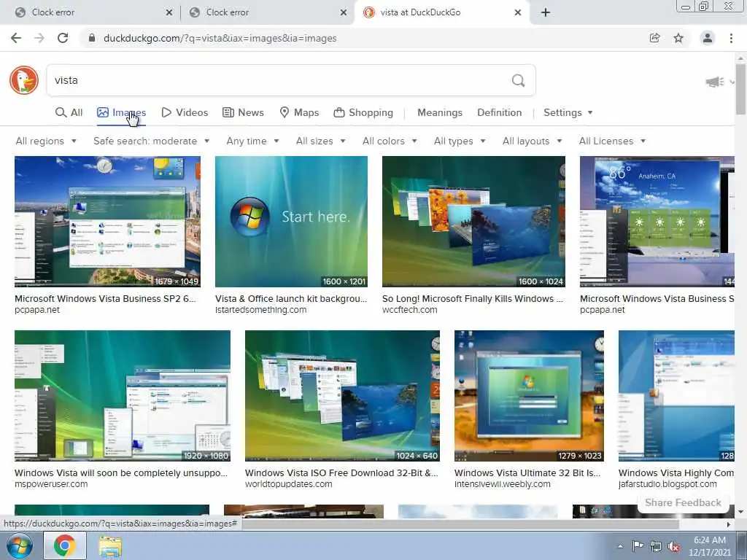Select the Images search tab
747x560 pixels.
pyautogui.click(x=122, y=112)
